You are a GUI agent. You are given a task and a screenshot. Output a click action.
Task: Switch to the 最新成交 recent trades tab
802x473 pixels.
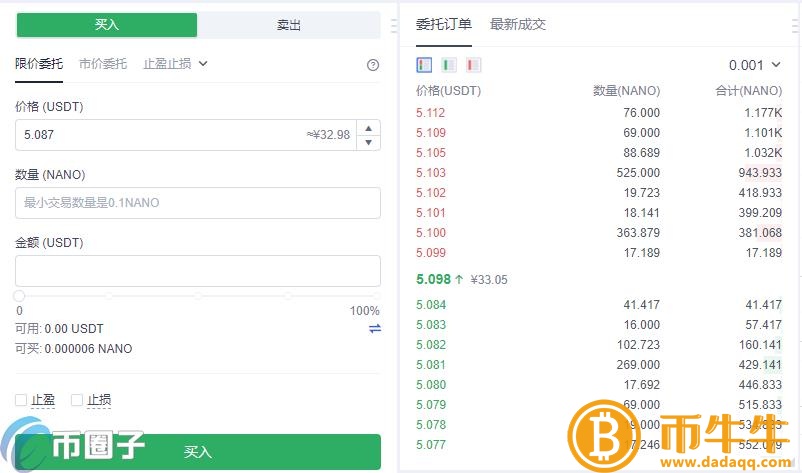tap(518, 24)
